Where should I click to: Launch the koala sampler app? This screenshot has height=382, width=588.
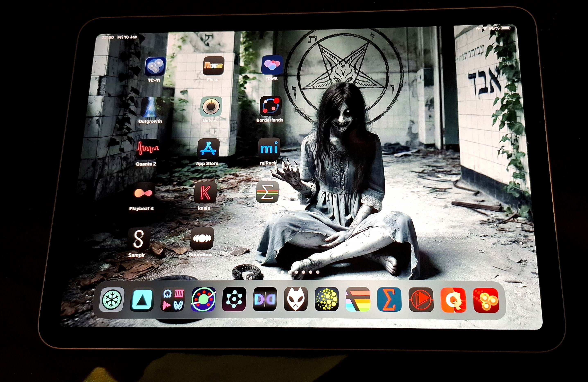tap(205, 193)
